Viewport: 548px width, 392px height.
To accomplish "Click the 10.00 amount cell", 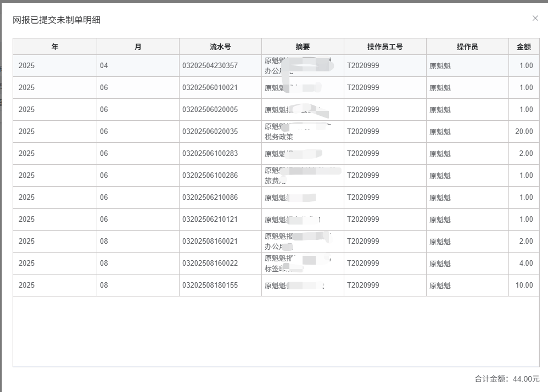I will [524, 285].
